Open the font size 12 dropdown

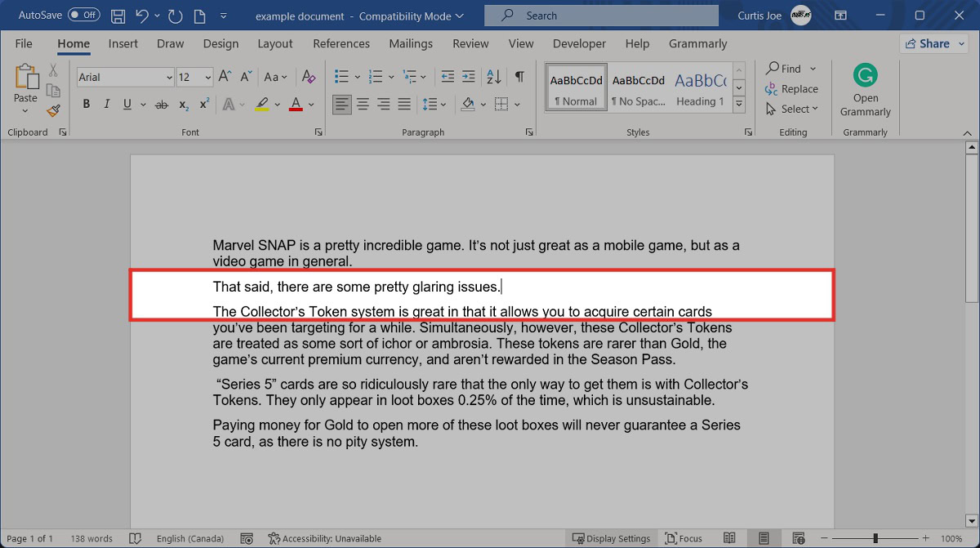click(x=208, y=78)
